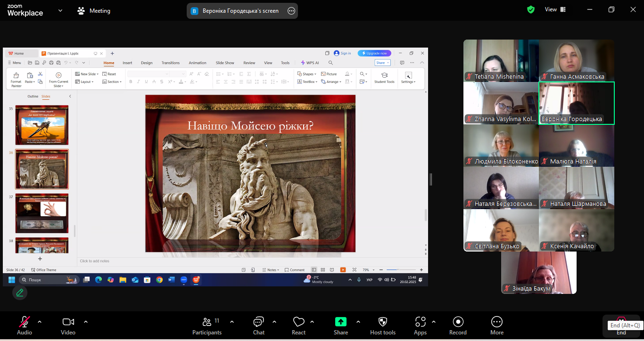
Task: Open Zoom Apps
Action: [x=420, y=325]
